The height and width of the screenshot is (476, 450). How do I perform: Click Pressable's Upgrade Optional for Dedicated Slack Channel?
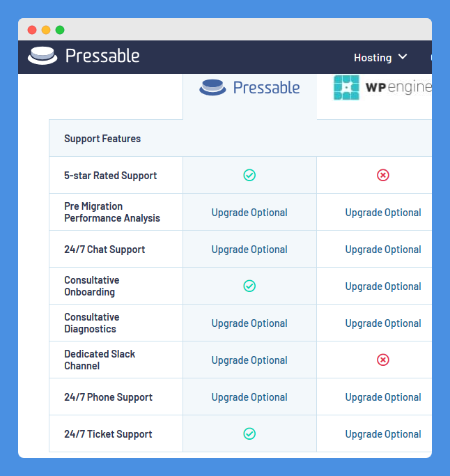(249, 360)
